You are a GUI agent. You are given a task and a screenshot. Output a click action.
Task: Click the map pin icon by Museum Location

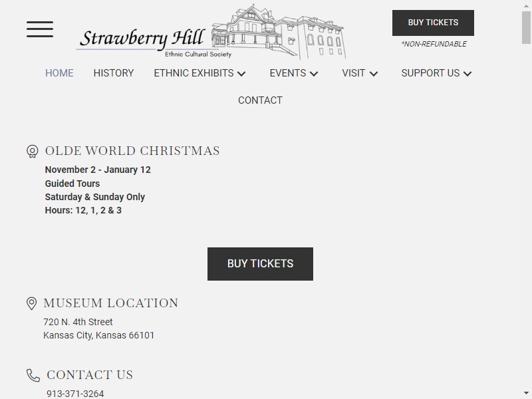pyautogui.click(x=31, y=303)
